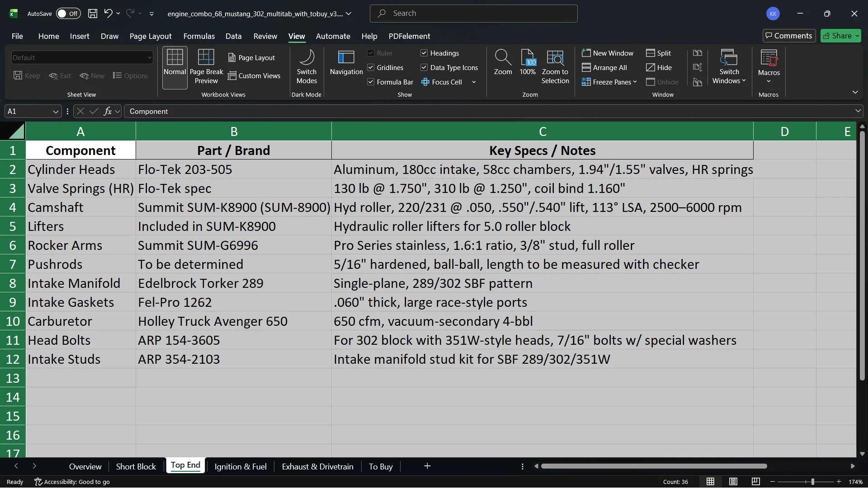Toggle AutoSave switch
Viewport: 868px width, 488px height.
tap(68, 14)
